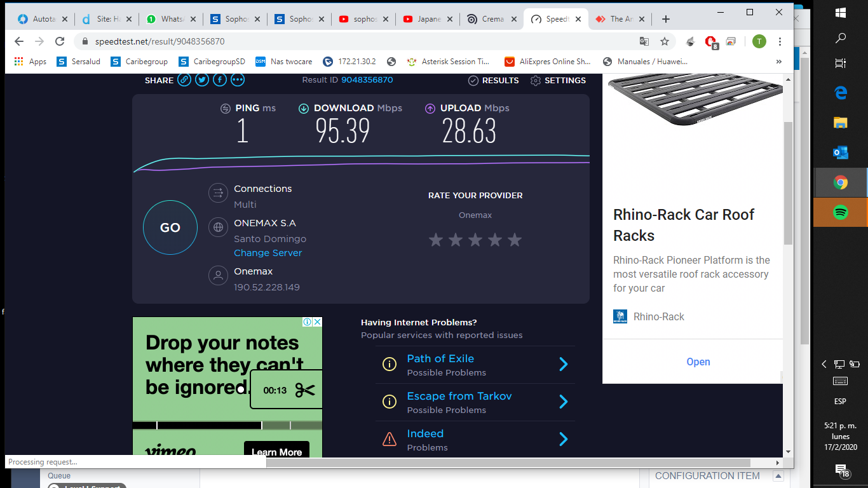Open RESULTS history
The height and width of the screenshot is (488, 868).
[493, 80]
